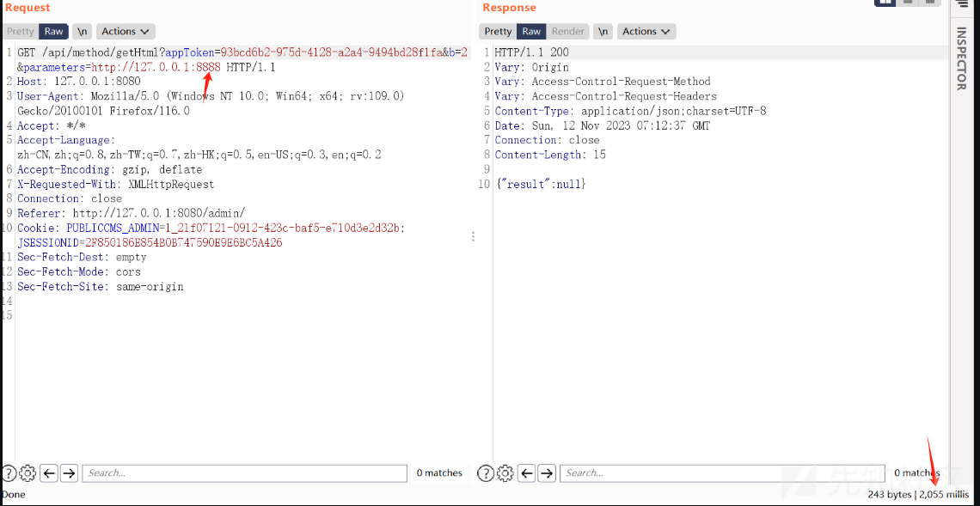Image resolution: width=980 pixels, height=506 pixels.
Task: Click the Vary: Origin response header
Action: coord(531,67)
